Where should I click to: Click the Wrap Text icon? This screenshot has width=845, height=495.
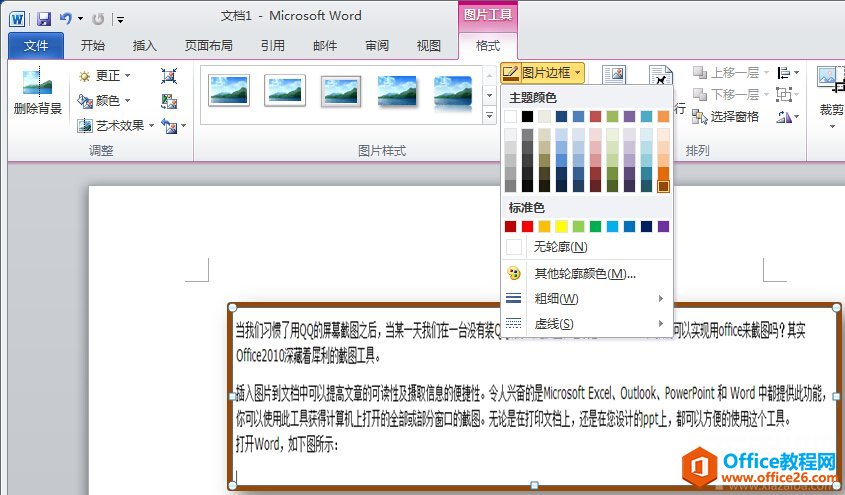coord(660,74)
